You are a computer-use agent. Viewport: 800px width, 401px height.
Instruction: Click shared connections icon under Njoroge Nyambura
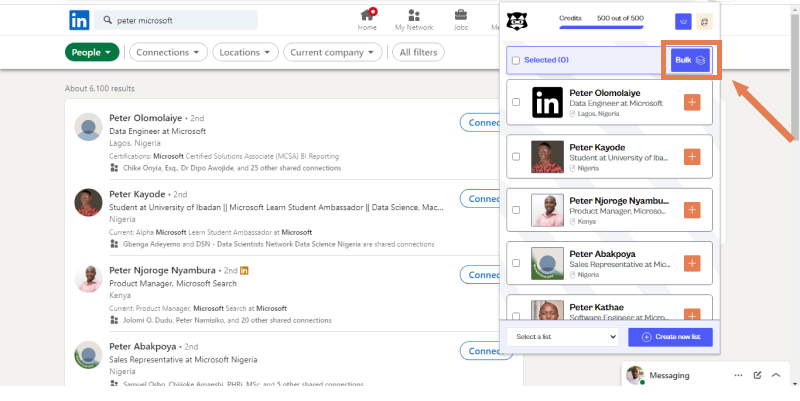[x=114, y=320]
